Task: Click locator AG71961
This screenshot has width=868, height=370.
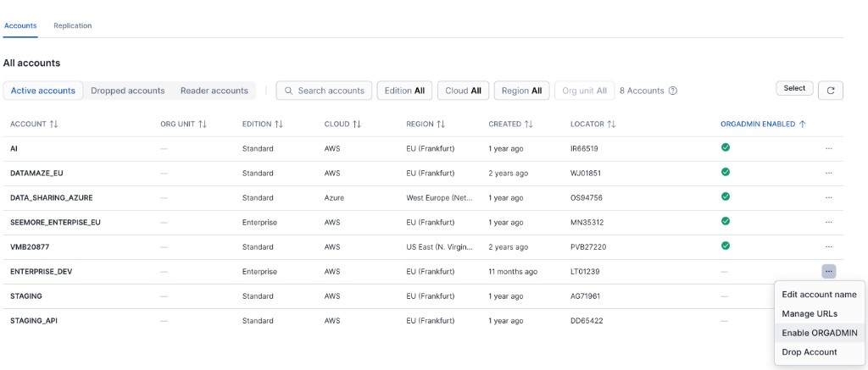Action: point(585,295)
